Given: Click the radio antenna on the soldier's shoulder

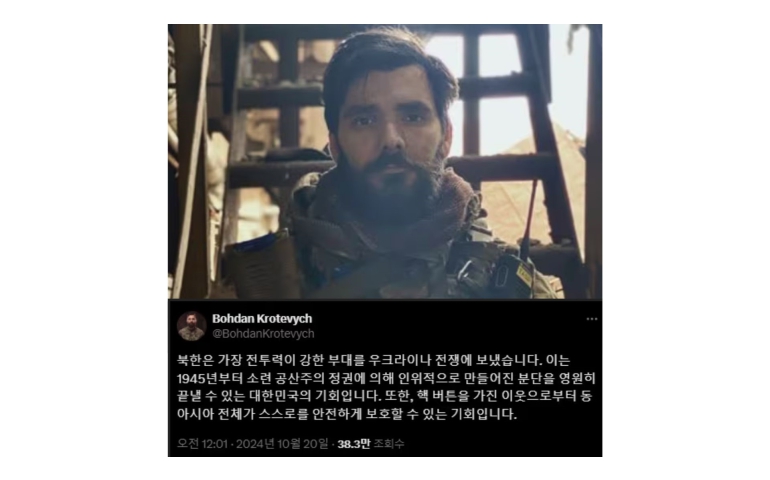Looking at the screenshot, I should coord(529,219).
